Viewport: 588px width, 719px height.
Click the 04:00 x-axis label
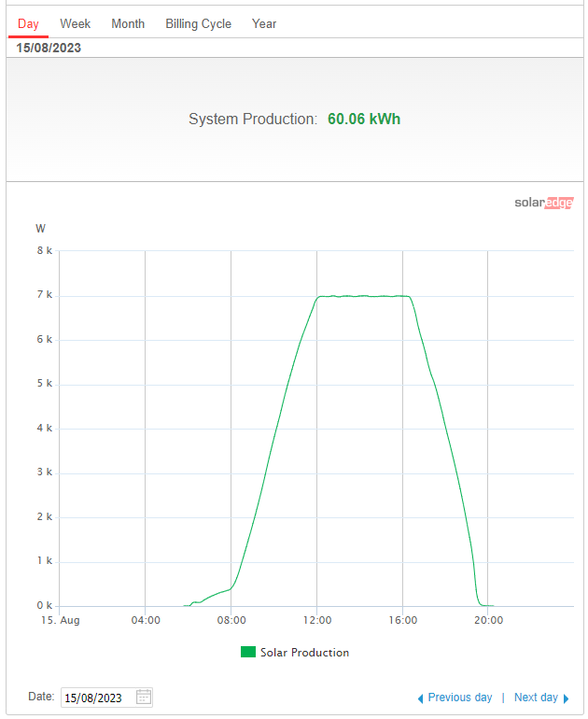146,620
